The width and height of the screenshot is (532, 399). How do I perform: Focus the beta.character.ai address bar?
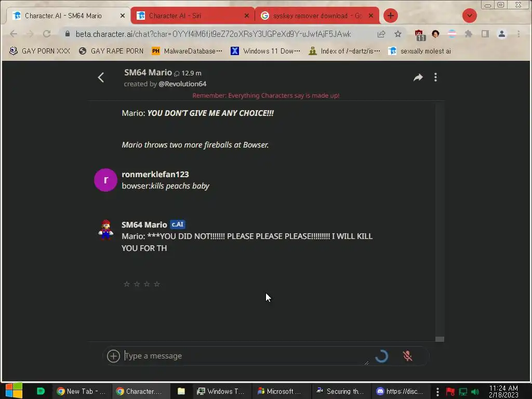point(213,34)
